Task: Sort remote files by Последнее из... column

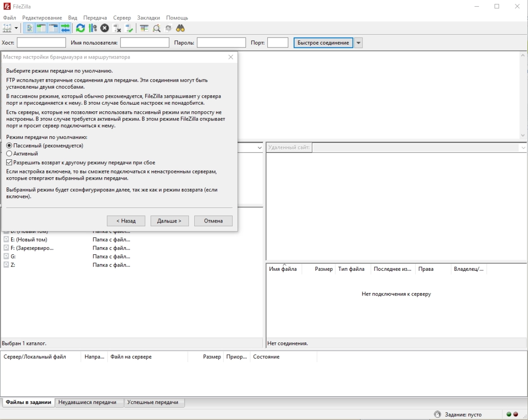Action: (x=393, y=269)
